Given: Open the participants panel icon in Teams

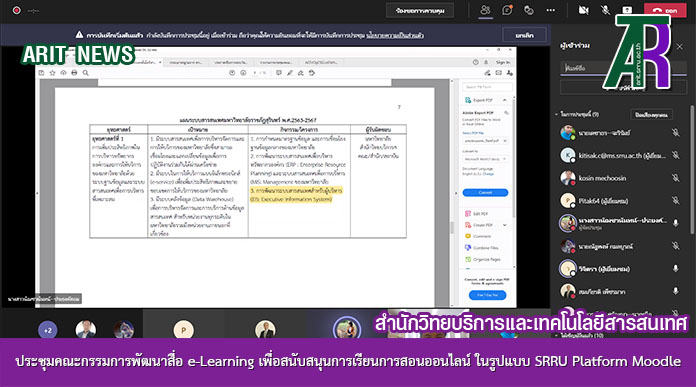Looking at the screenshot, I should (485, 10).
